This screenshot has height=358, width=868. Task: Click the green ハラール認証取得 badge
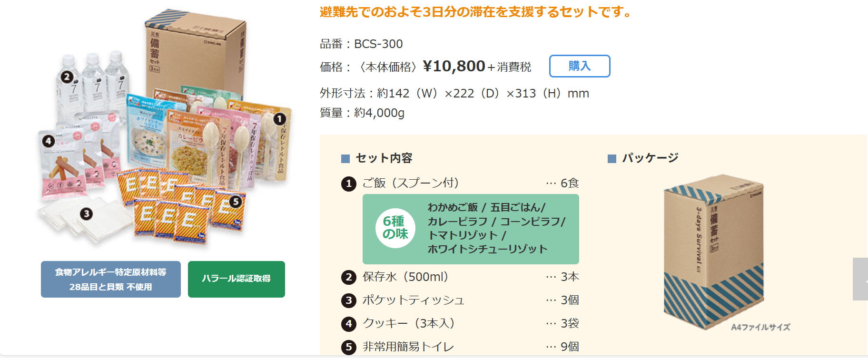[236, 279]
